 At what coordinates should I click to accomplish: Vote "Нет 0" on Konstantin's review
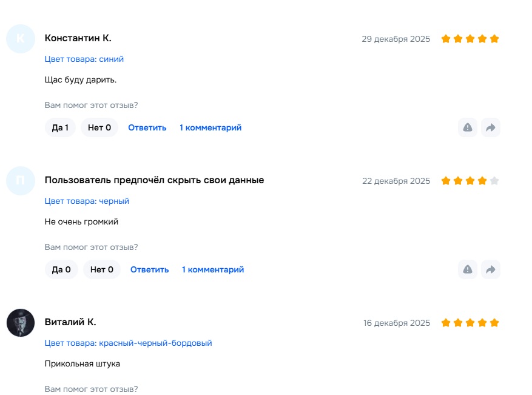click(x=99, y=127)
